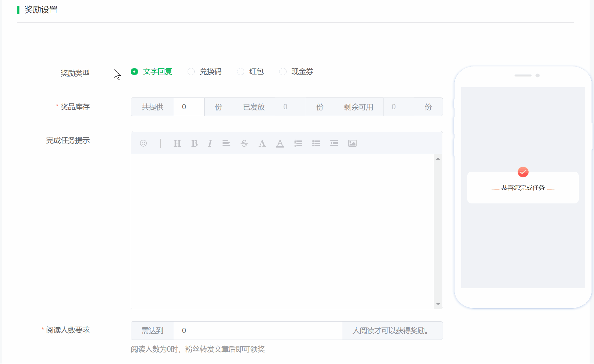Click the editor scrollbar down arrow
Screen dimensions: 594x364
(438, 304)
